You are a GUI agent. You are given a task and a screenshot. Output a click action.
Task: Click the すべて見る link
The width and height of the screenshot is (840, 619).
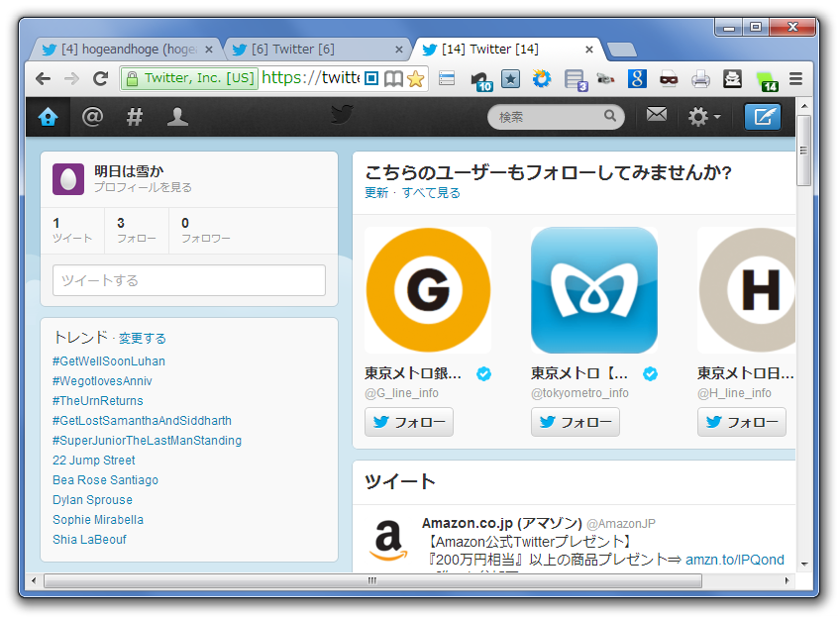(x=431, y=193)
